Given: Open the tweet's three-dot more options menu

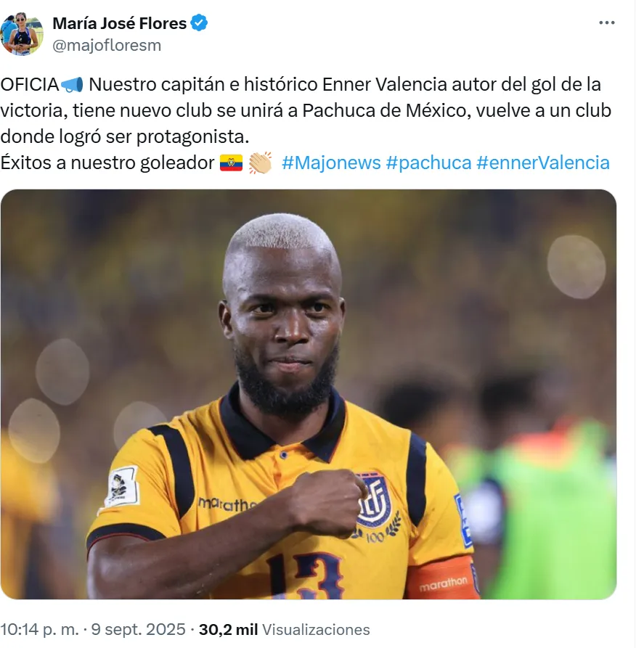Looking at the screenshot, I should coord(606,22).
